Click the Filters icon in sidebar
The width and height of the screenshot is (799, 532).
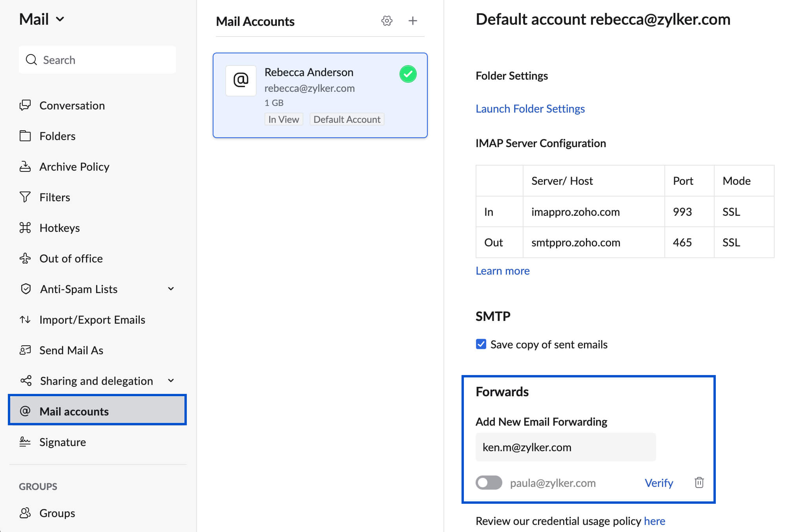tap(25, 197)
